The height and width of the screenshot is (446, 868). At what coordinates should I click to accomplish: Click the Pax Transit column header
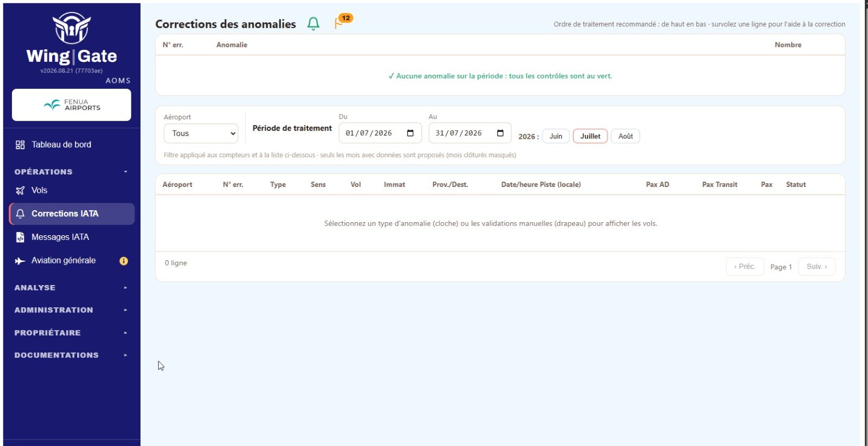[x=720, y=185]
